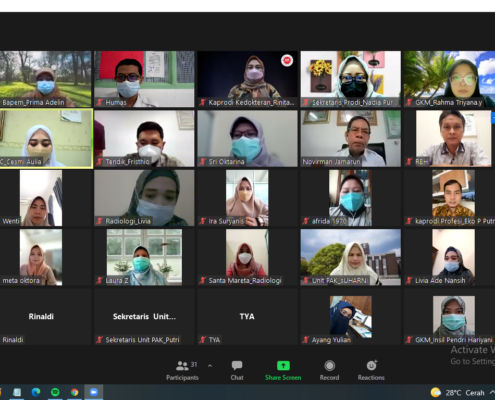Select Novirman Jamarun video tile
Screen dimensions: 495x400
tap(351, 138)
